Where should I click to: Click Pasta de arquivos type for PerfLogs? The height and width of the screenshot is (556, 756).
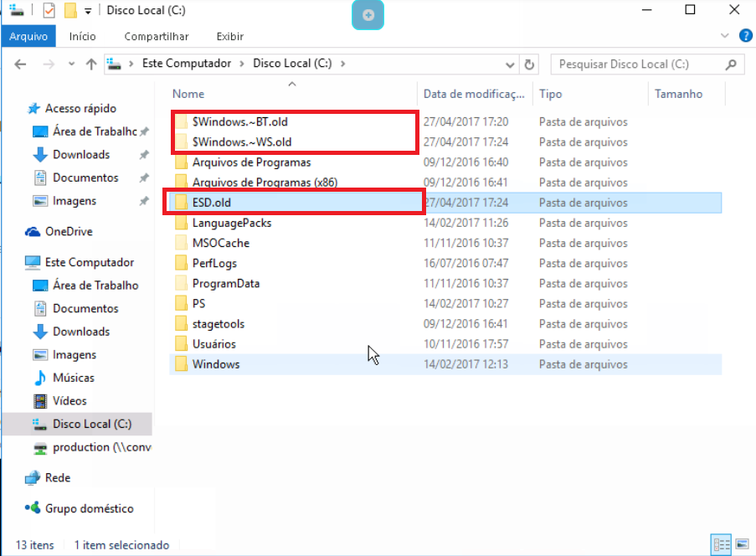584,264
